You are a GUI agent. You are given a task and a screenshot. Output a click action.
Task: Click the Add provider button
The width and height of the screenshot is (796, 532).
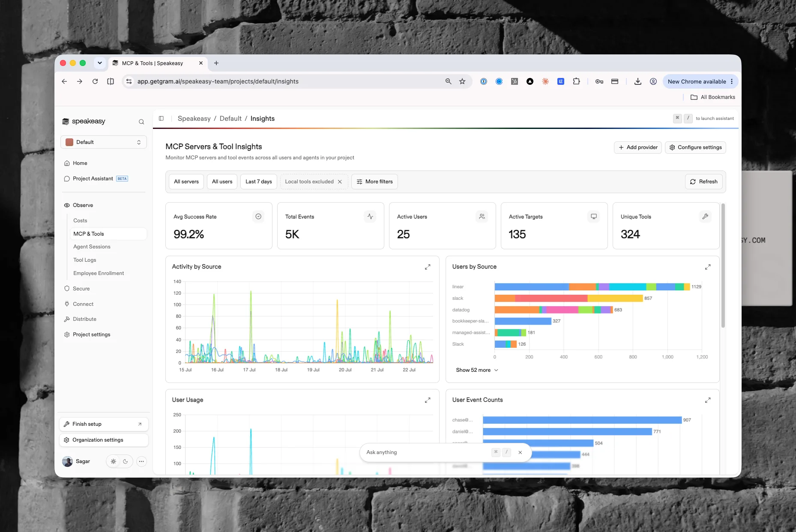(638, 147)
